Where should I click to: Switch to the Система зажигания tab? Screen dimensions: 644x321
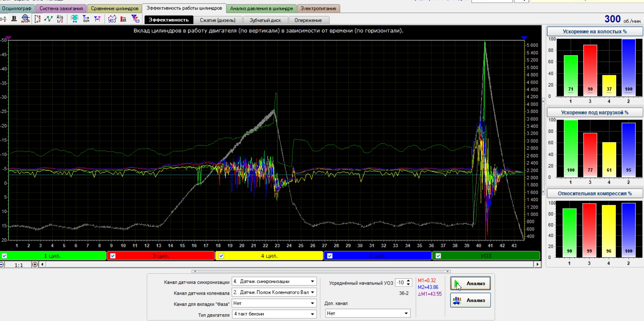[61, 8]
